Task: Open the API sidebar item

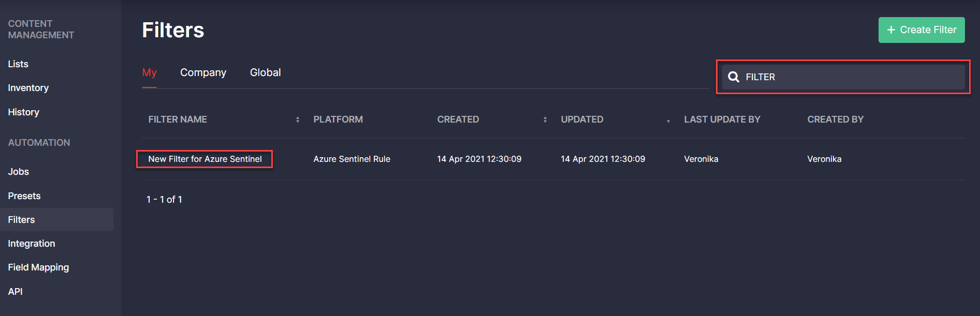Action: click(x=15, y=292)
